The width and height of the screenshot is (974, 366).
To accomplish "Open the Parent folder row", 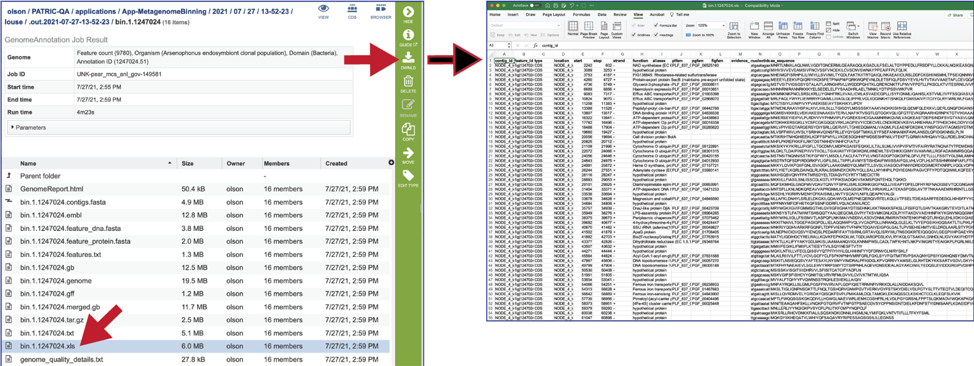I will click(x=198, y=176).
